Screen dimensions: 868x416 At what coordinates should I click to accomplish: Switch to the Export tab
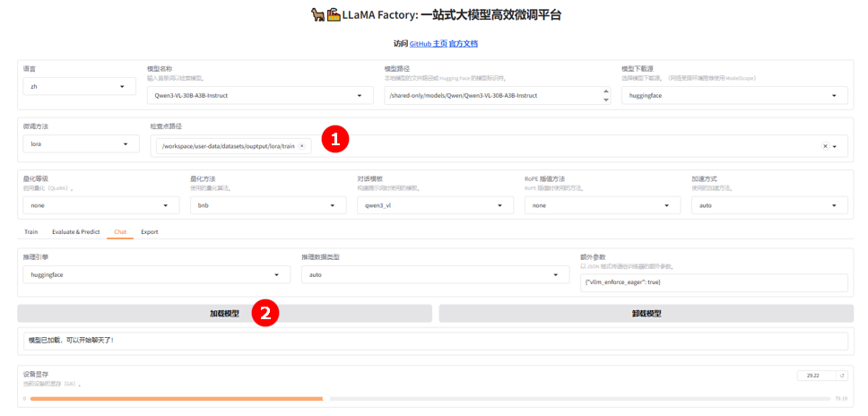150,232
